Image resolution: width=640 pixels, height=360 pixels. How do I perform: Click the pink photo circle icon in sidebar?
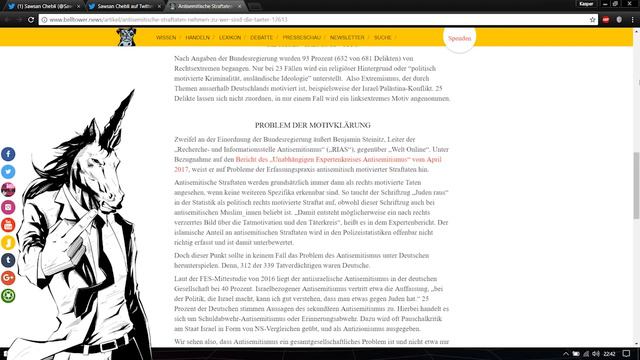pyautogui.click(x=8, y=189)
